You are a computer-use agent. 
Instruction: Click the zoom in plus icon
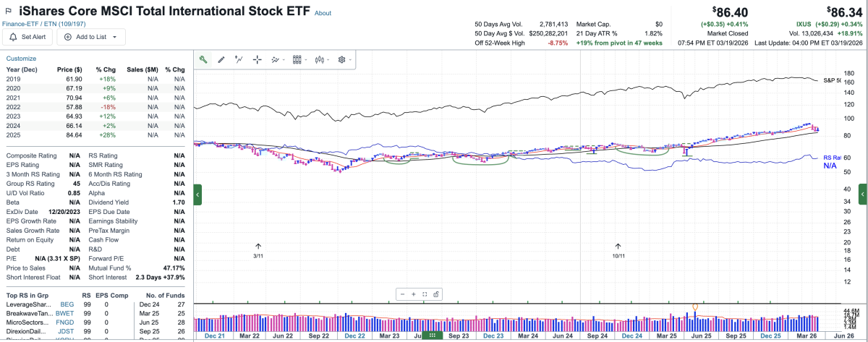414,294
